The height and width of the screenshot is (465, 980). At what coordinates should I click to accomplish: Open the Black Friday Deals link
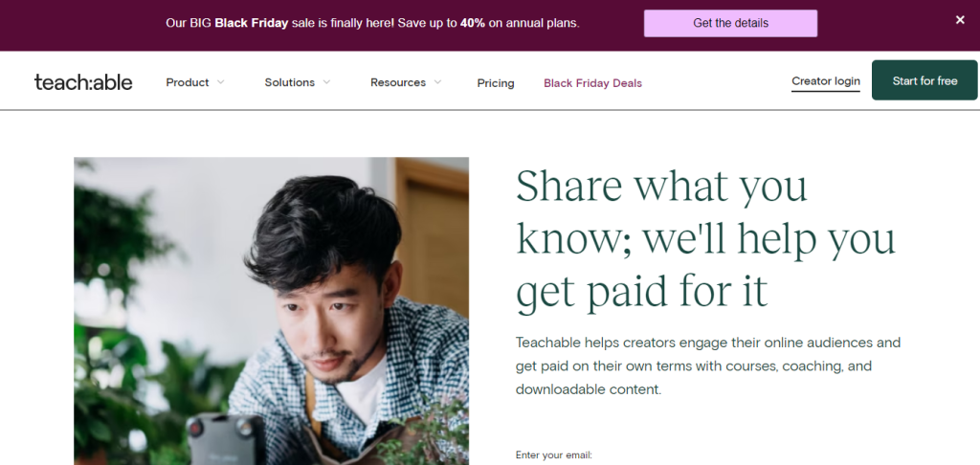click(x=592, y=83)
